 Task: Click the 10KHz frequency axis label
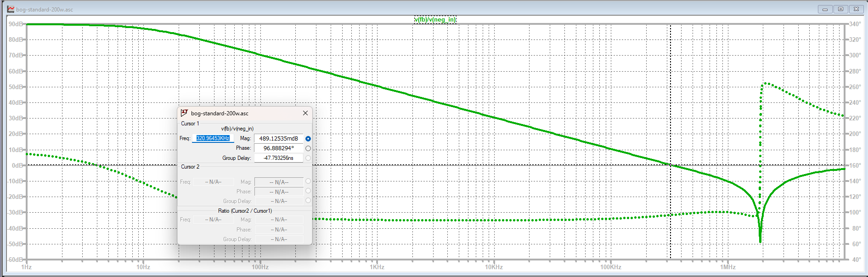494,267
